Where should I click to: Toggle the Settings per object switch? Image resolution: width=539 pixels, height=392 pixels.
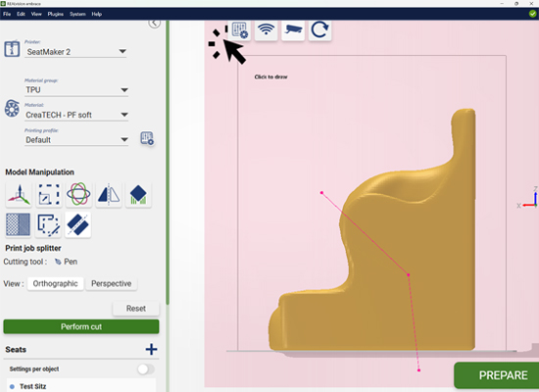tap(146, 368)
